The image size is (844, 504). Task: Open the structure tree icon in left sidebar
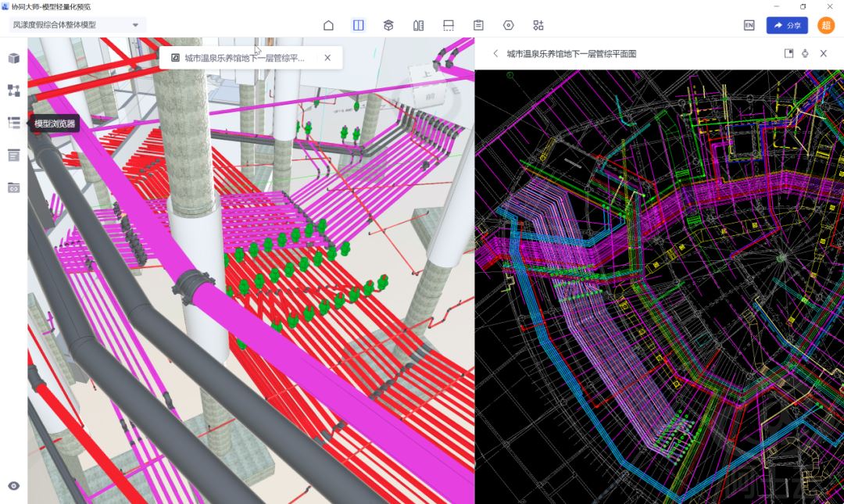point(13,91)
